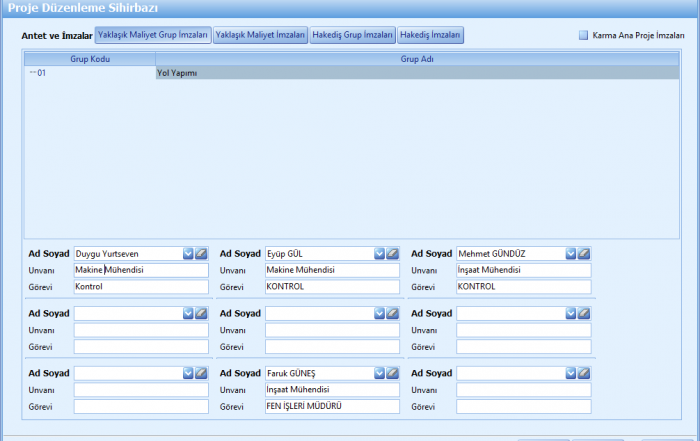Click the Grup Kodu column header
Image resolution: width=700 pixels, height=441 pixels.
coord(90,59)
